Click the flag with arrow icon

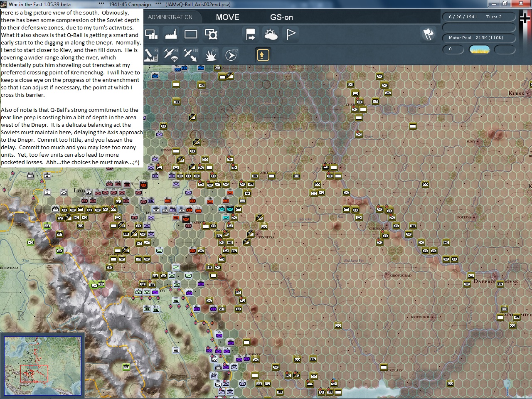click(251, 34)
